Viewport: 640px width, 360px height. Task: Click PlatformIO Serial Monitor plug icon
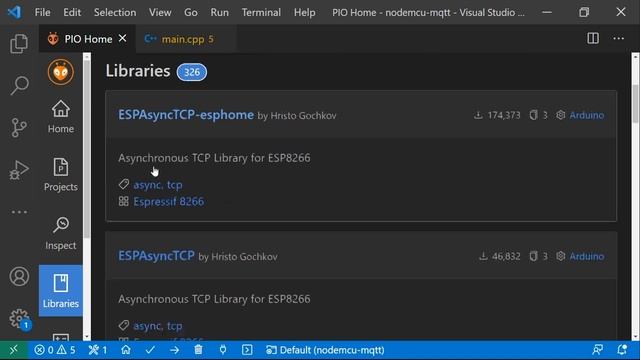coord(223,350)
